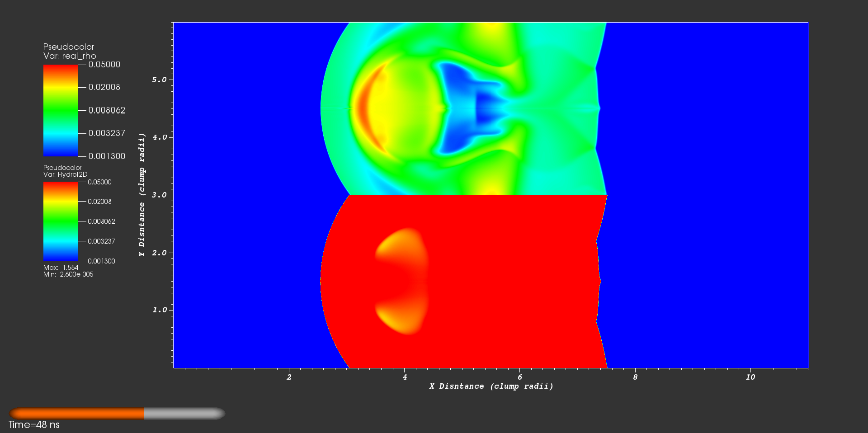Click the 0.02008 value in real_rho legend
The image size is (868, 433).
click(x=104, y=87)
